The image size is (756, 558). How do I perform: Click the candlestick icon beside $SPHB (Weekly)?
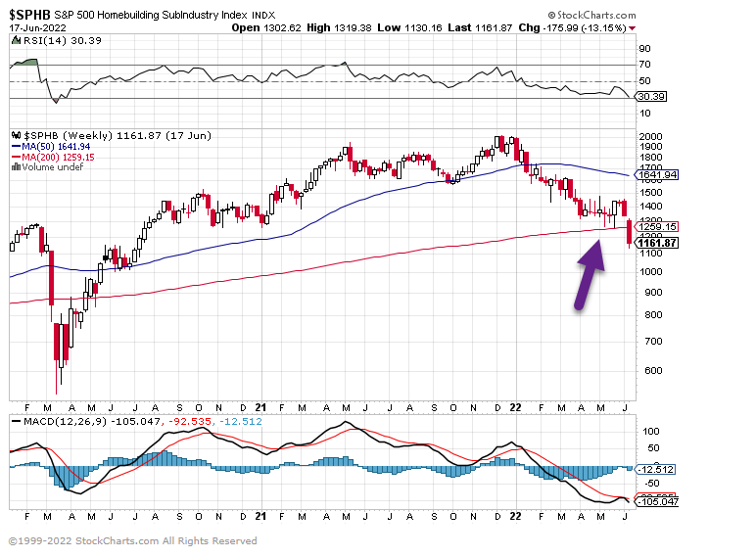(16, 135)
